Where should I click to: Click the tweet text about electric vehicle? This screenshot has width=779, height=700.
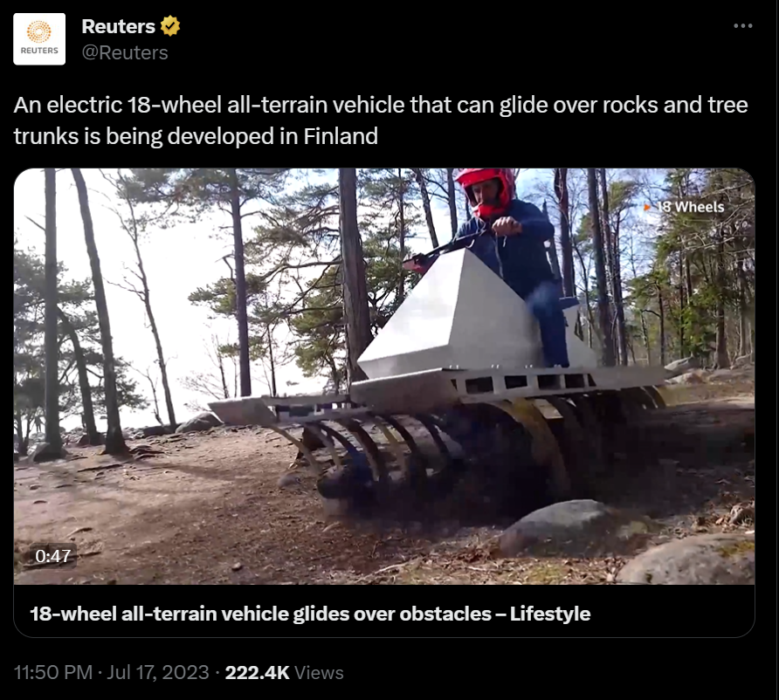tap(381, 120)
